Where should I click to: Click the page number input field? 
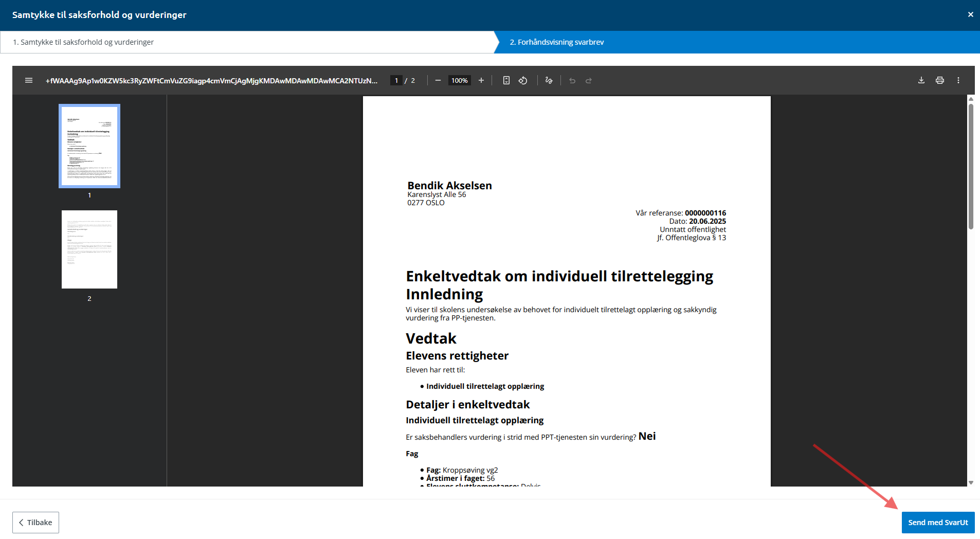[396, 80]
